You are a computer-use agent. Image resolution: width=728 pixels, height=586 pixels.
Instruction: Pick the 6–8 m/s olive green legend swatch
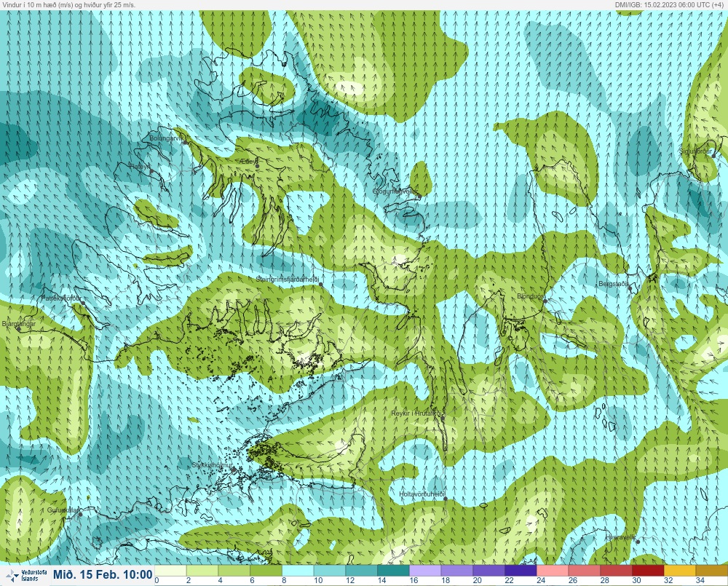(x=266, y=570)
